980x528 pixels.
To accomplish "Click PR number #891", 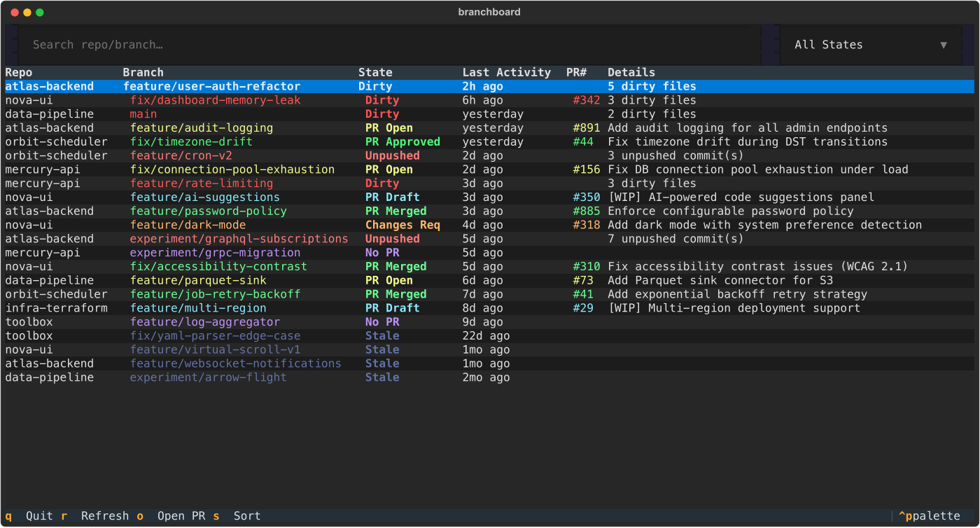I will pos(587,128).
